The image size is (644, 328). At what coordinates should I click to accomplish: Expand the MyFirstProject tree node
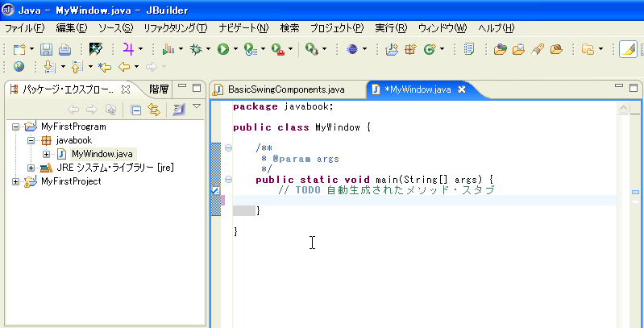coord(17,181)
